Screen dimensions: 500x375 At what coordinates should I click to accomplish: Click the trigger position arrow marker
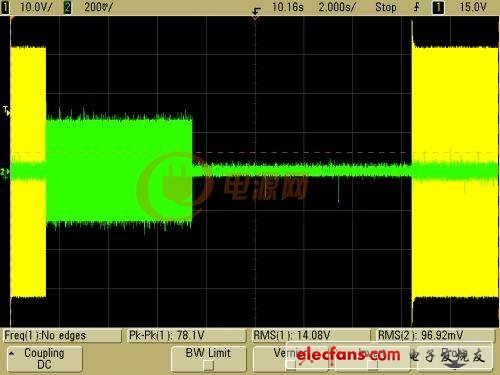[x=256, y=13]
